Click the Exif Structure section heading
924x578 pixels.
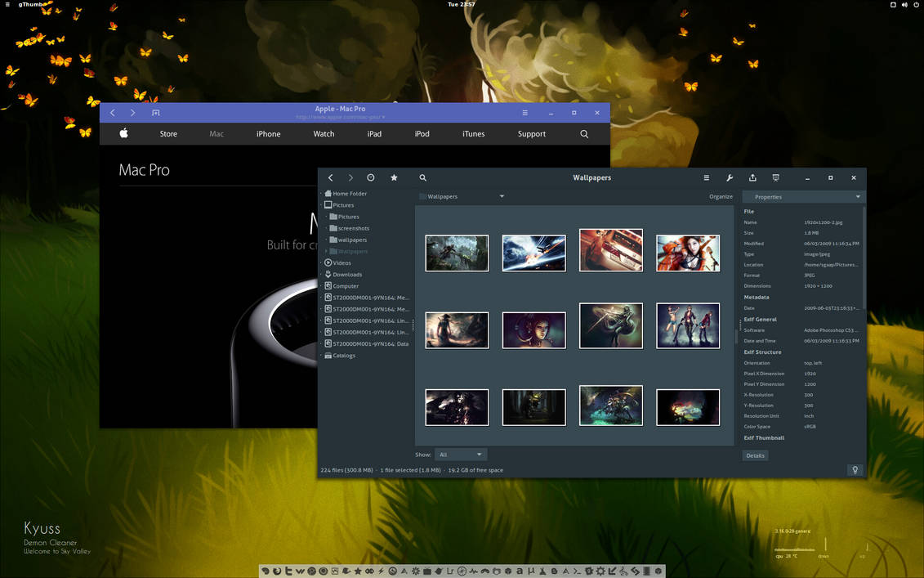[762, 352]
